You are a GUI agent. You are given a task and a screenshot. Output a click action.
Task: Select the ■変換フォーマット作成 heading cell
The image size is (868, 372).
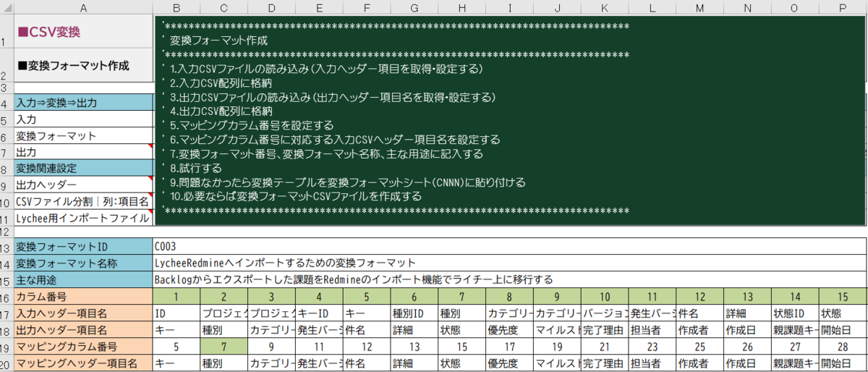[83, 66]
